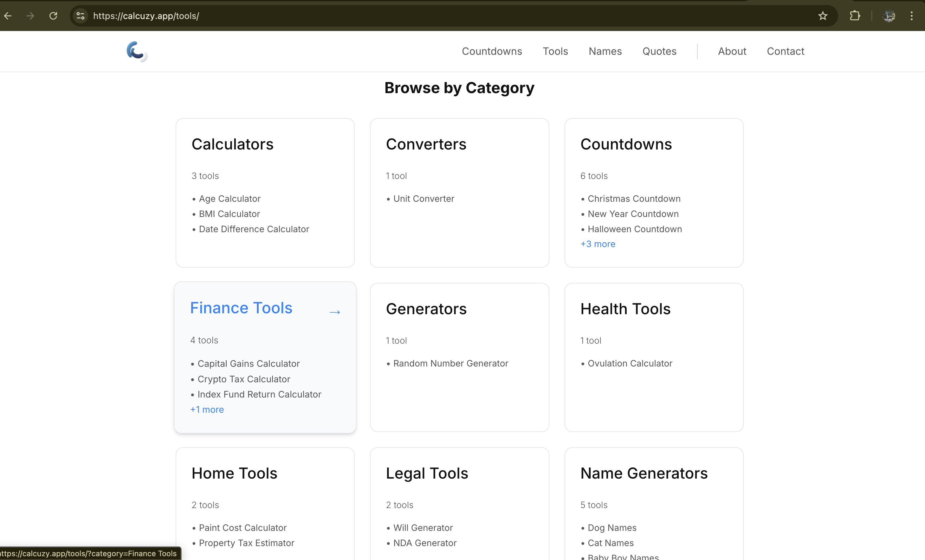The height and width of the screenshot is (560, 925).
Task: Click the browser back arrow
Action: [8, 16]
